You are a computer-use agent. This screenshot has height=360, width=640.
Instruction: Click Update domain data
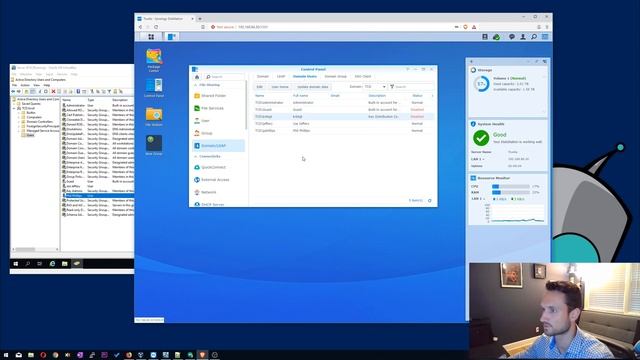tap(313, 87)
